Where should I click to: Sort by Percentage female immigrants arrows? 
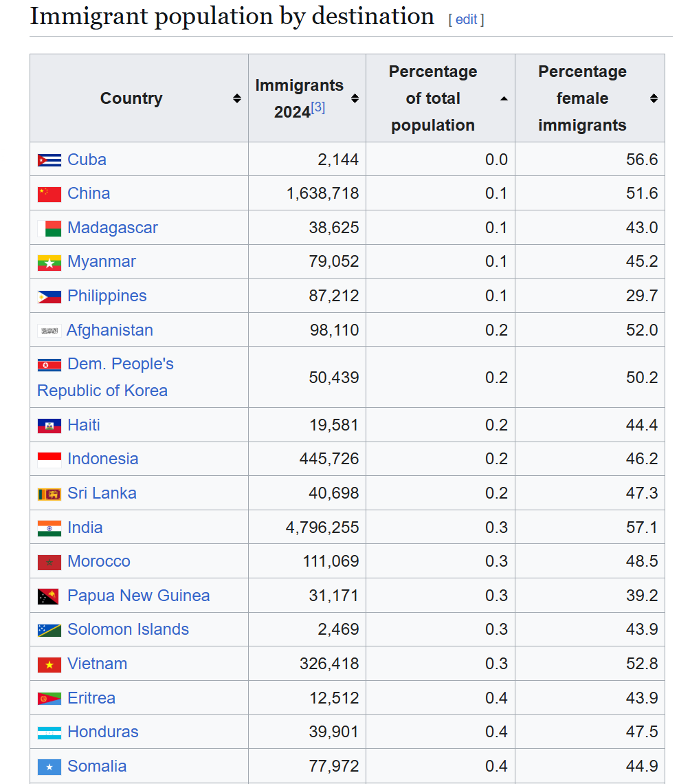(654, 98)
